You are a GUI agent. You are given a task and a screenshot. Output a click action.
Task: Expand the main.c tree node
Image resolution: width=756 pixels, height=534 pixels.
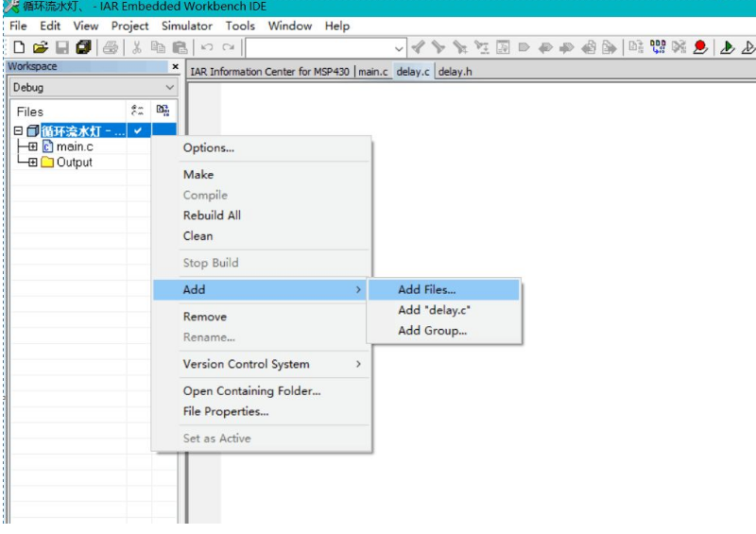(32, 146)
